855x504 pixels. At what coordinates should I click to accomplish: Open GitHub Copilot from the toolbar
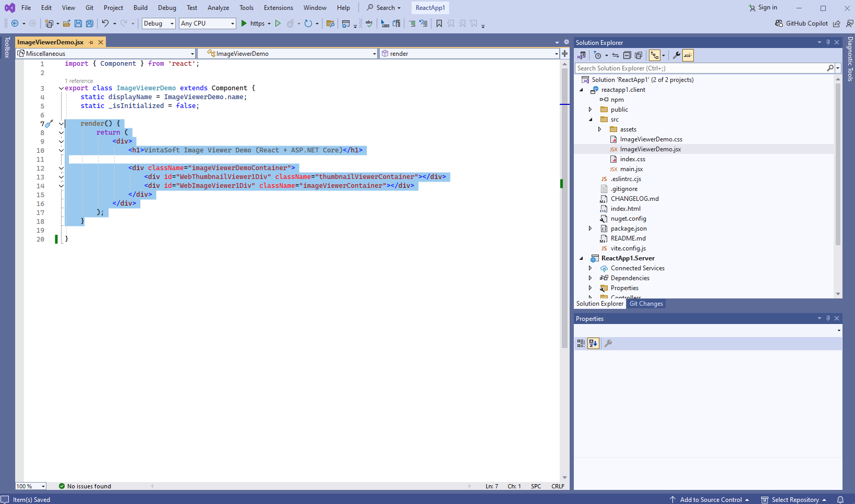[802, 23]
